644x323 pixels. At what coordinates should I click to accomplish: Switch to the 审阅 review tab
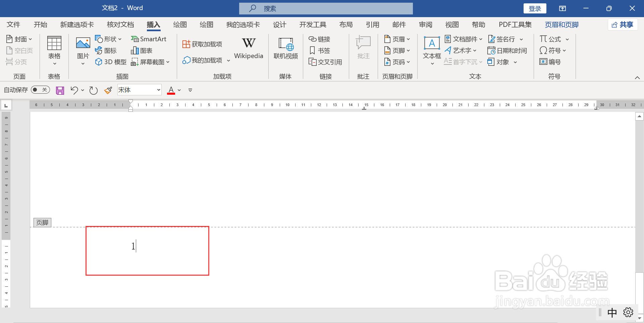click(x=426, y=25)
